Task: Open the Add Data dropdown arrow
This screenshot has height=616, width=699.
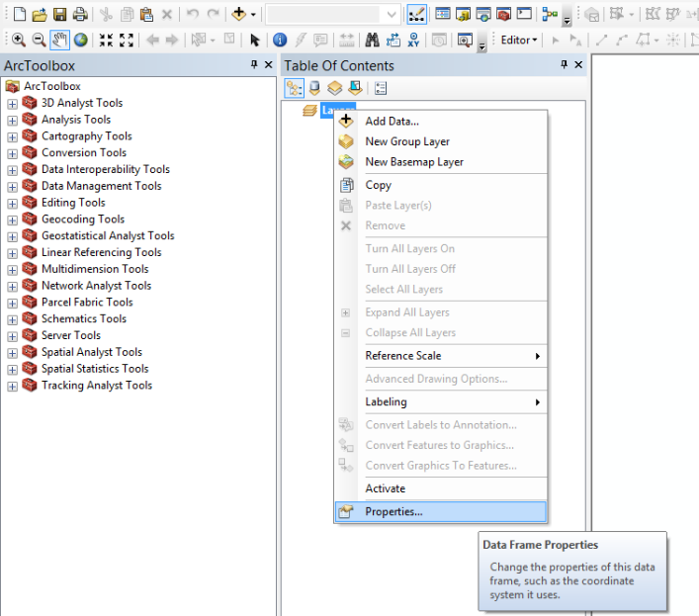Action: pos(253,15)
